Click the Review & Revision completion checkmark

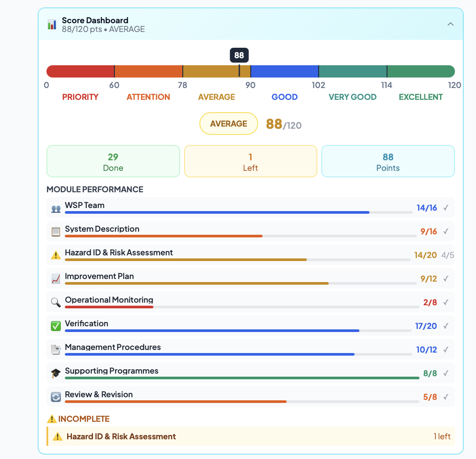pyautogui.click(x=446, y=397)
